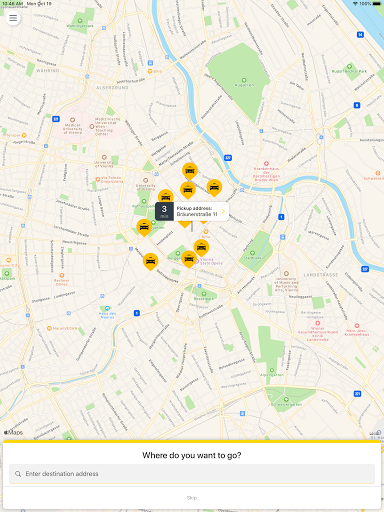The height and width of the screenshot is (512, 384).
Task: Click the Herz-Jesu Krankenhaus marker
Action: (x=357, y=325)
